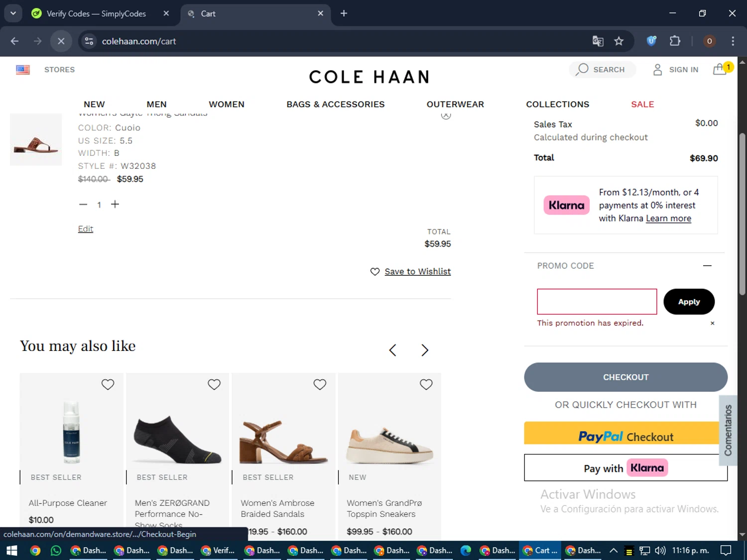Close the Verify Codes tab
The width and height of the screenshot is (747, 560).
pos(166,13)
